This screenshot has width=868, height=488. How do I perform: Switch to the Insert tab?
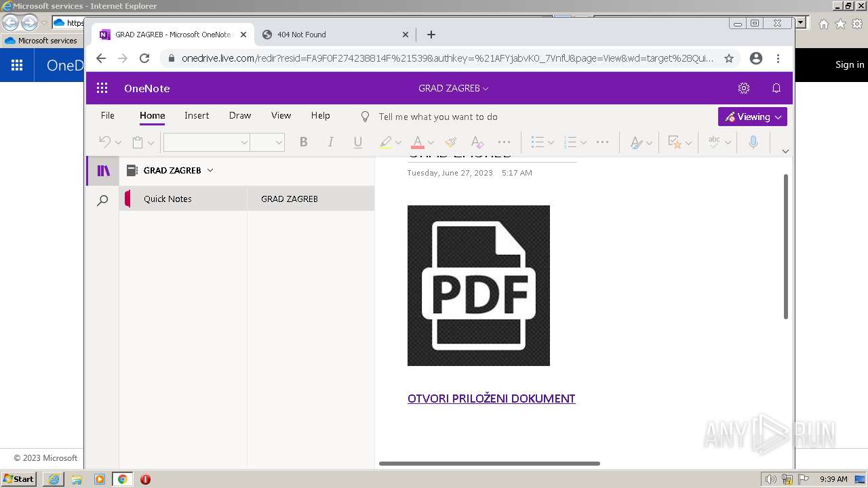197,116
